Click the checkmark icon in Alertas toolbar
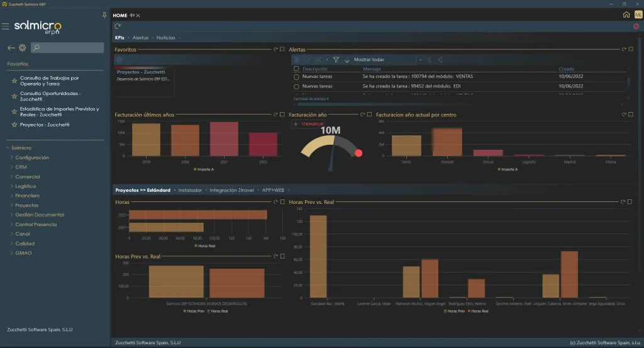This screenshot has width=644, height=348. (x=307, y=60)
